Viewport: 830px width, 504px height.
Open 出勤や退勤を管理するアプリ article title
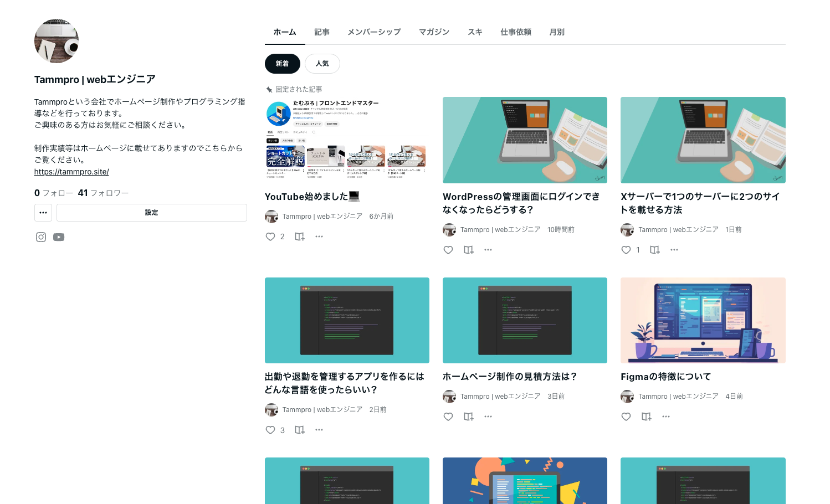[345, 383]
